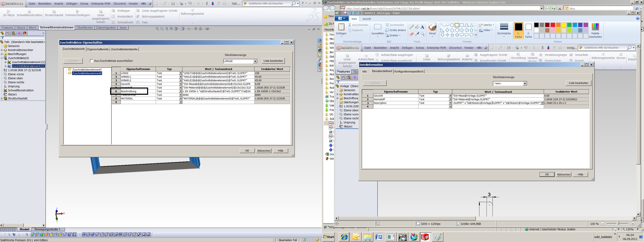Click the Rebuild traffic light icon
644x242 pixels.
tap(212, 3)
